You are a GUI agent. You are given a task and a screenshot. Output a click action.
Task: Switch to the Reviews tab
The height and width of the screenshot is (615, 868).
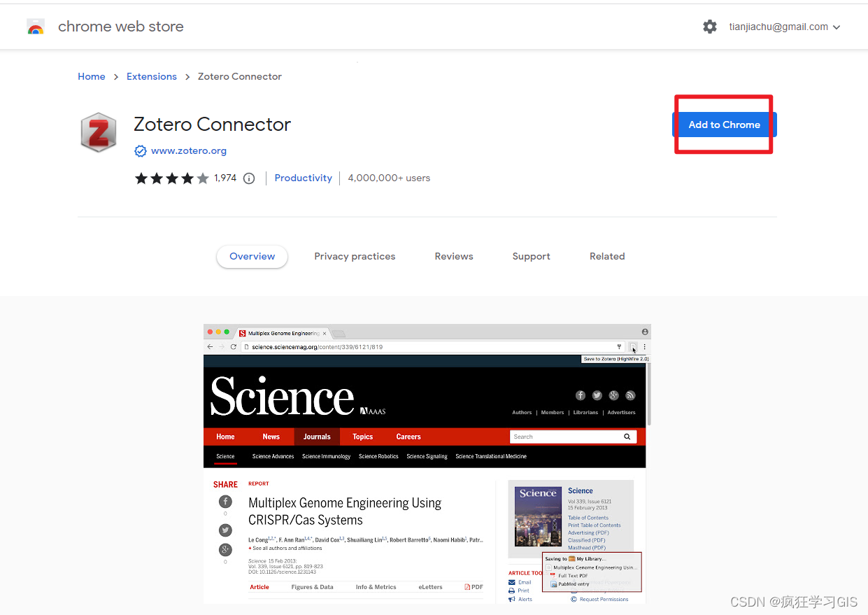(453, 256)
